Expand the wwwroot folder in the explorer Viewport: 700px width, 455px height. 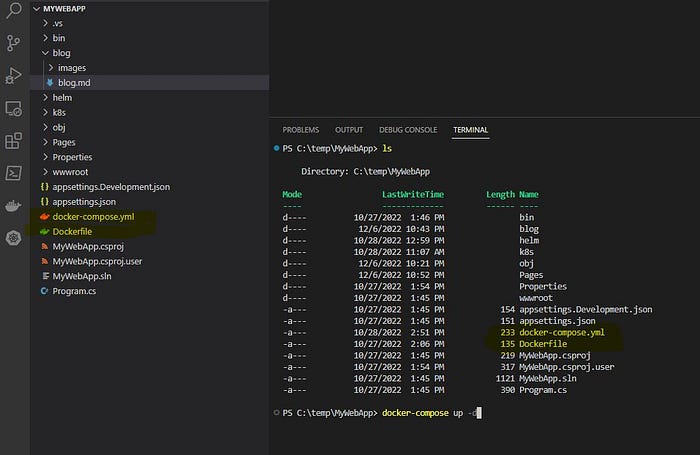click(45, 172)
